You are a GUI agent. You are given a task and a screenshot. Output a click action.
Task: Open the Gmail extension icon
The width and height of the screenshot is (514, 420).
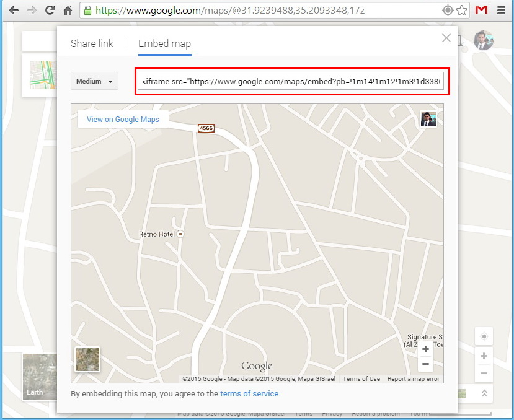click(x=481, y=10)
